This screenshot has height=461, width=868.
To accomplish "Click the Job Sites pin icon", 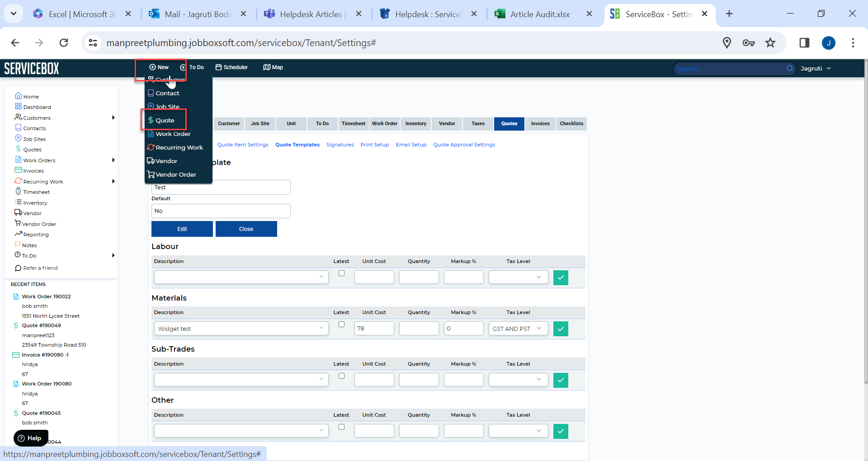I will pos(18,138).
